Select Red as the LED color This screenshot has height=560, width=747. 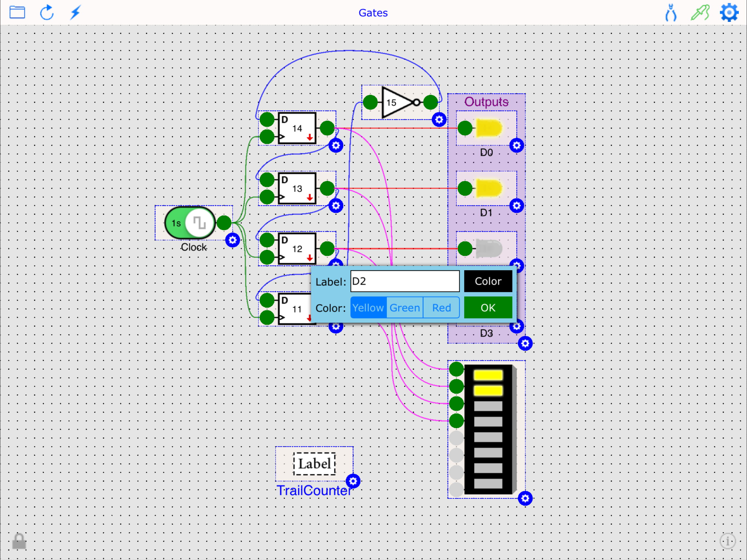441,307
